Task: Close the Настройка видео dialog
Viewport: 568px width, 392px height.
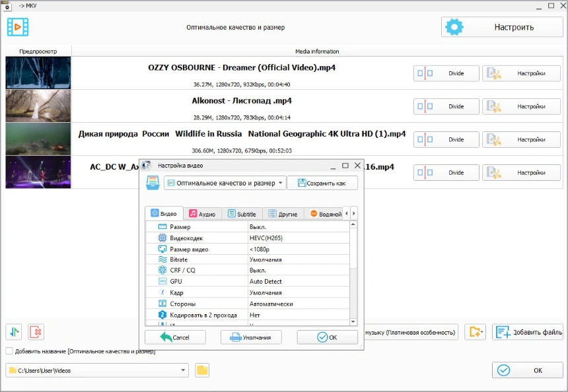Action: pyautogui.click(x=357, y=166)
